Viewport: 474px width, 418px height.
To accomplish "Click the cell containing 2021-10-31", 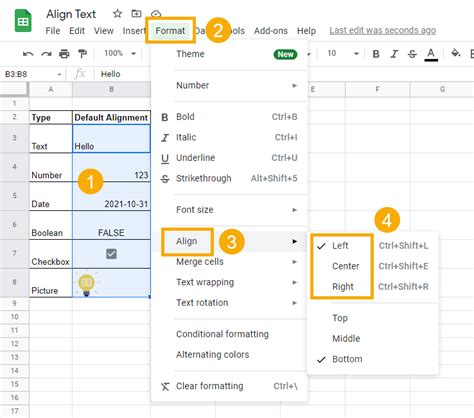I will (x=111, y=196).
